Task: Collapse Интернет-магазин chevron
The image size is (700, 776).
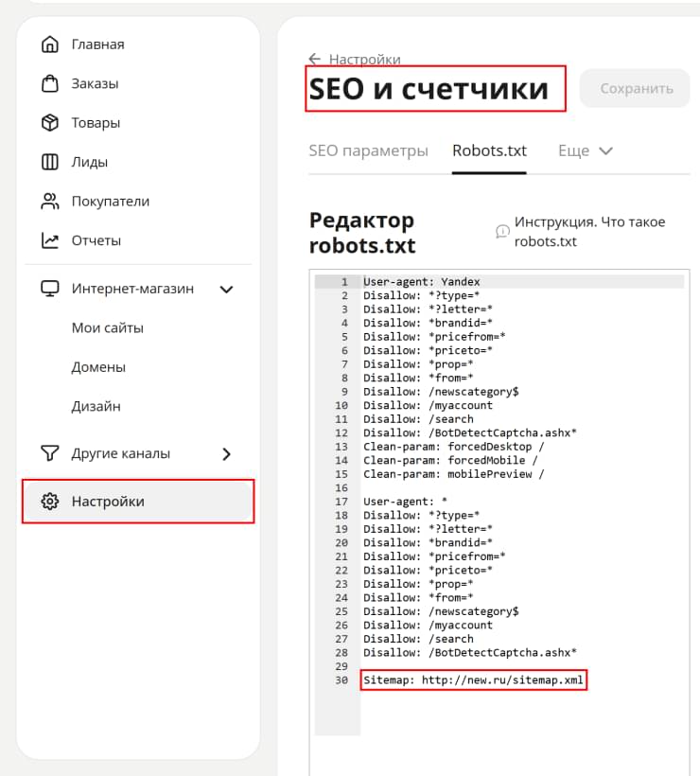Action: click(227, 289)
